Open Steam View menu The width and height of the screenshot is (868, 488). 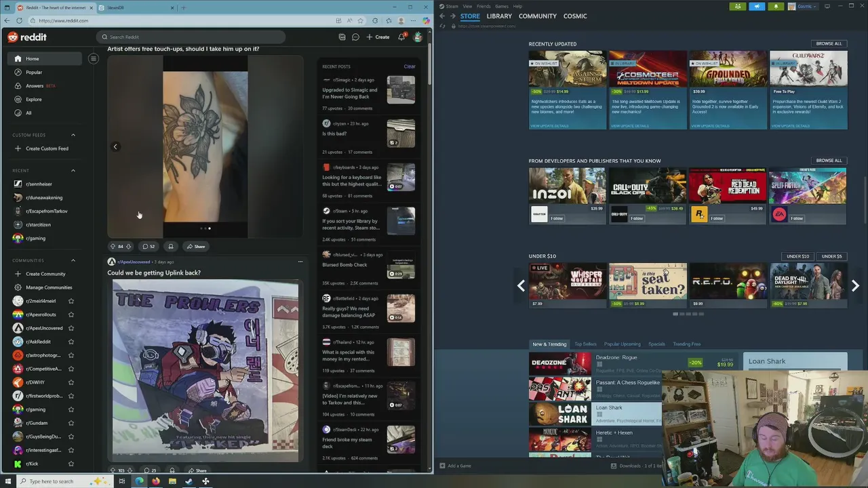click(x=467, y=6)
